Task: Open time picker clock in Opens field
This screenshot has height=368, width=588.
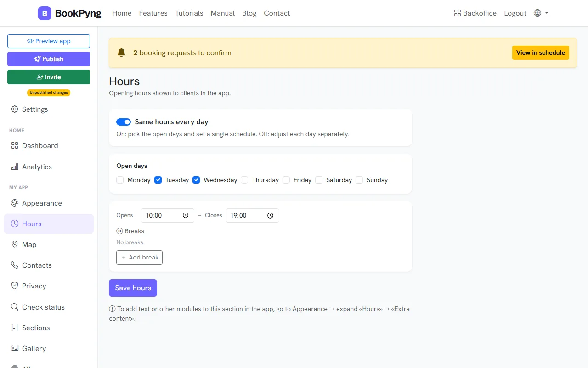Action: click(x=186, y=215)
